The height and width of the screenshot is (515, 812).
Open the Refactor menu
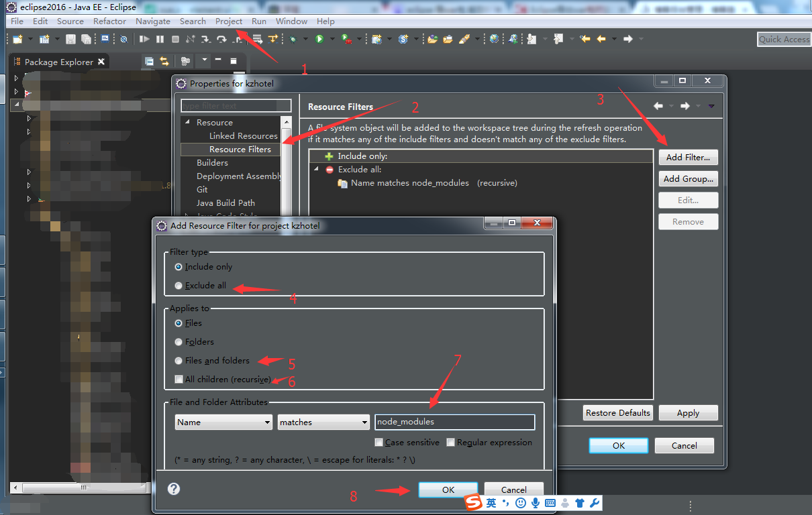109,21
